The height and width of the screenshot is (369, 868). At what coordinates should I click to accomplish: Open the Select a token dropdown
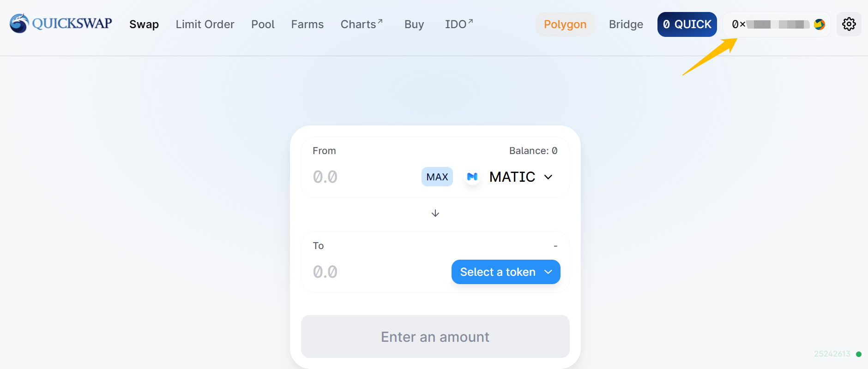pos(506,272)
